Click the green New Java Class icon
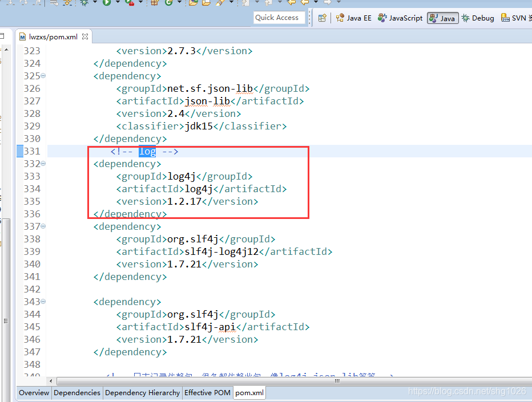532x402 pixels. [x=168, y=3]
